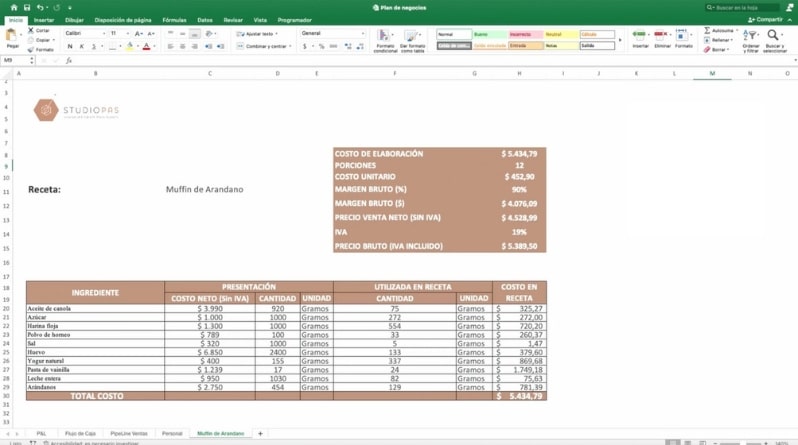Switch to the Fórmulas ribbon tab
This screenshot has height=445, width=798.
tap(174, 19)
